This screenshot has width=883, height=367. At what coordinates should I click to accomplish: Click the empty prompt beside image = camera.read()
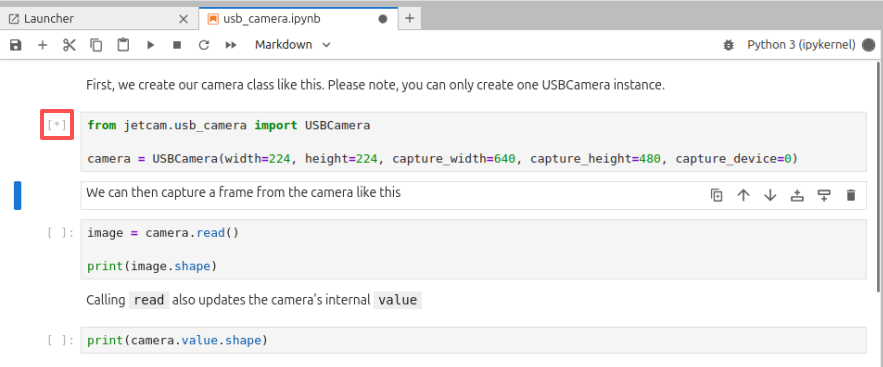pyautogui.click(x=60, y=233)
